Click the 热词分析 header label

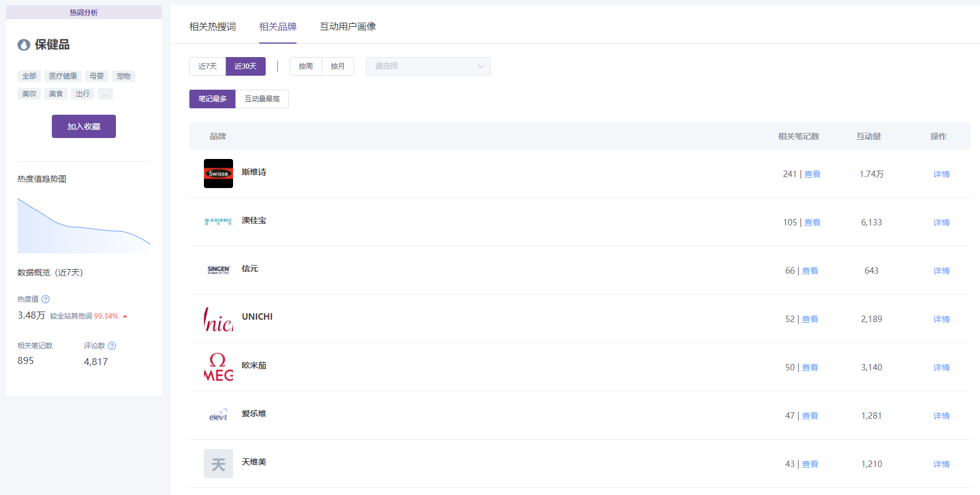[84, 12]
